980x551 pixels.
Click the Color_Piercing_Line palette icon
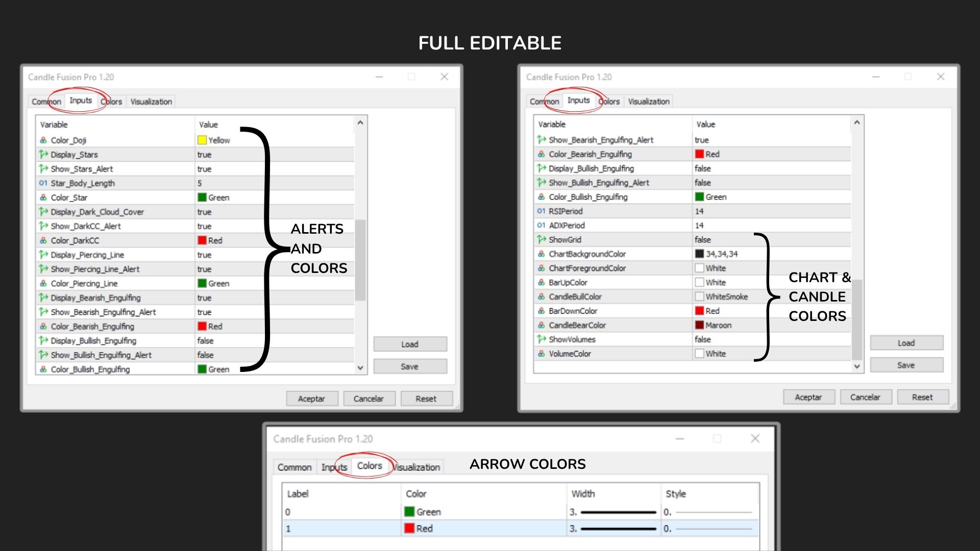pyautogui.click(x=43, y=283)
